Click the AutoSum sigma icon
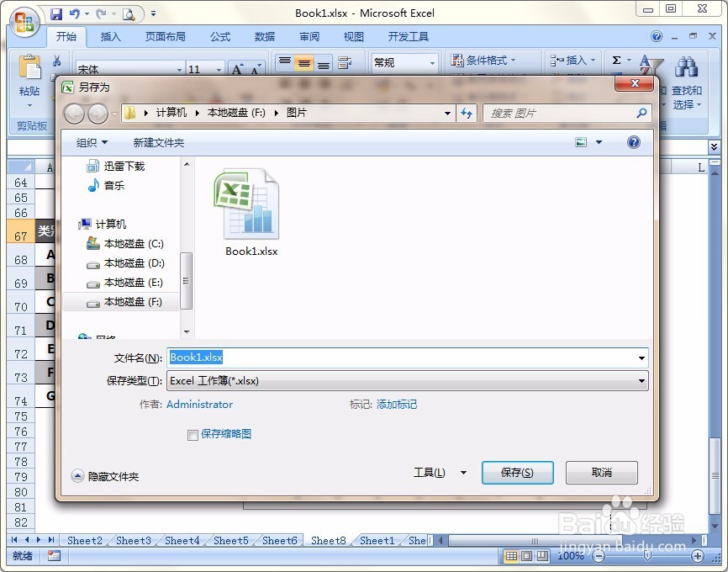This screenshot has height=572, width=728. click(x=616, y=60)
